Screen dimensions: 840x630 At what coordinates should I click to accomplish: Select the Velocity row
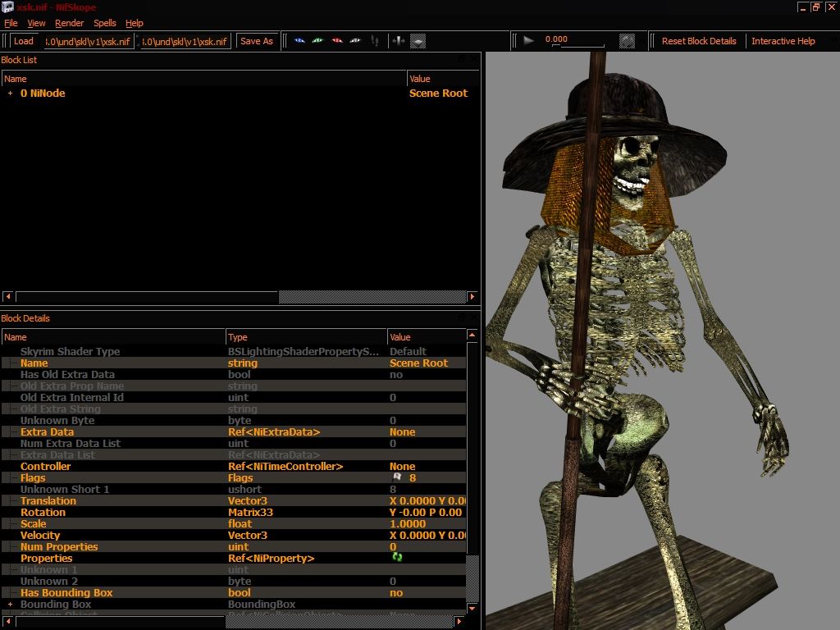point(234,535)
